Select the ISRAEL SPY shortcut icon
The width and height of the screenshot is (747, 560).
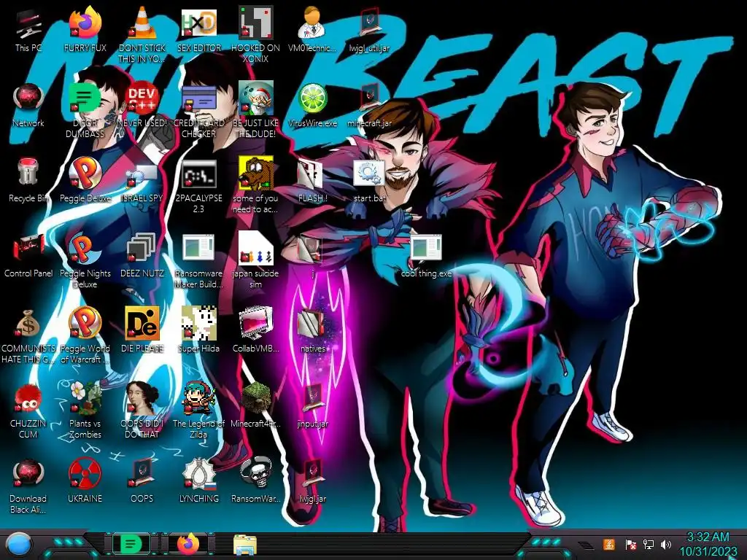tap(142, 174)
